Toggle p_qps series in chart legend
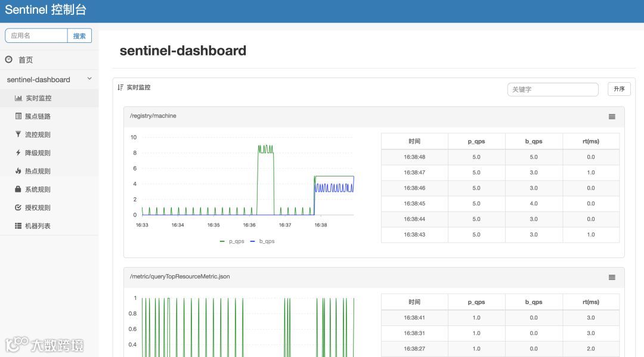644x357 pixels. click(x=232, y=241)
